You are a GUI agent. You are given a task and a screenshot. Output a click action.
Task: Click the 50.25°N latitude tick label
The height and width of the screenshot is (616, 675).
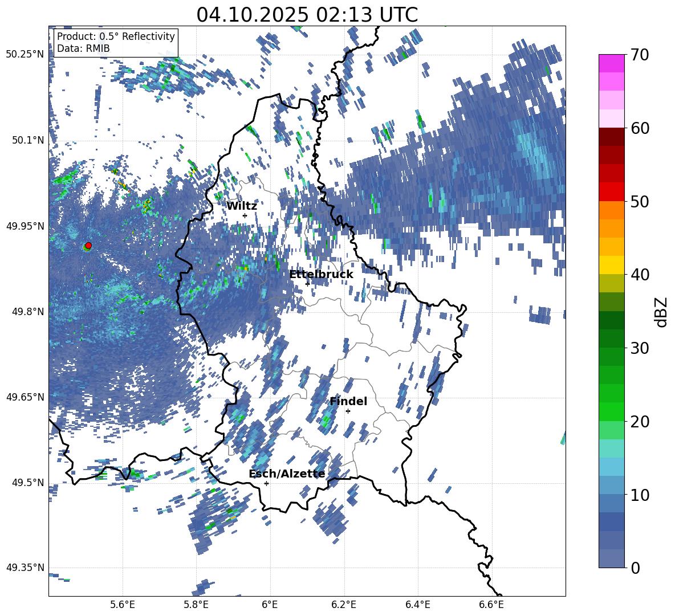tap(25, 55)
